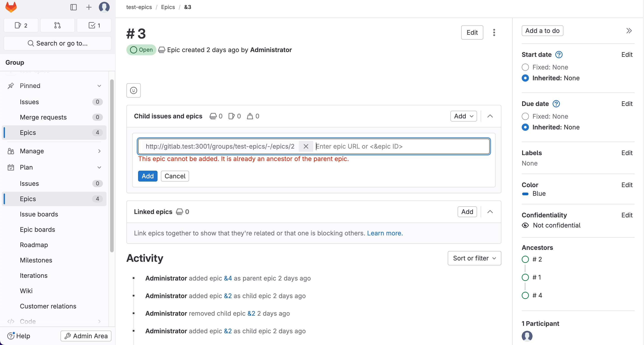Screen dimensions: 644x345
Task: Open Roadmap in the Plan menu
Action: click(x=34, y=245)
